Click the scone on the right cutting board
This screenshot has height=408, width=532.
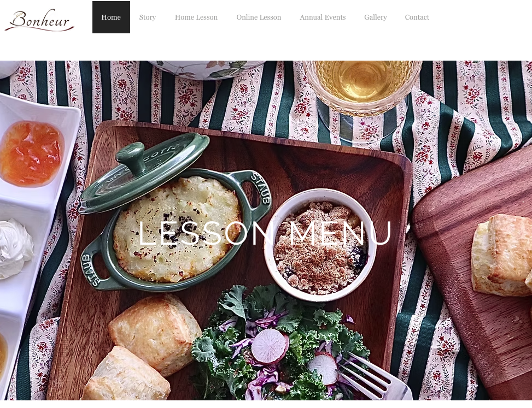502,255
